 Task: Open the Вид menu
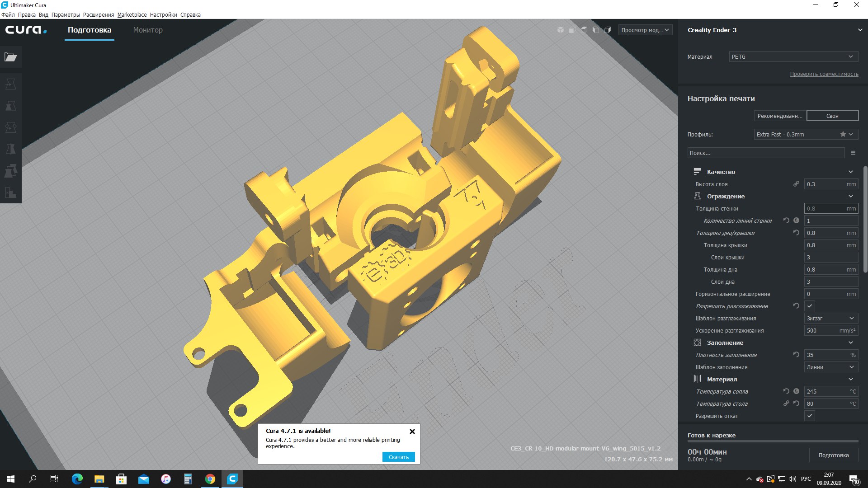(43, 14)
